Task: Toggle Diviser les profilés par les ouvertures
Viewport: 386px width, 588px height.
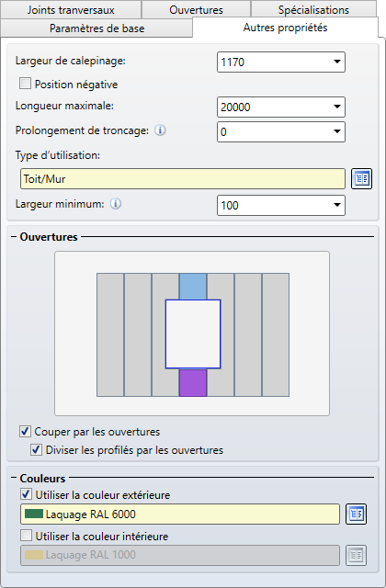Action: click(37, 449)
